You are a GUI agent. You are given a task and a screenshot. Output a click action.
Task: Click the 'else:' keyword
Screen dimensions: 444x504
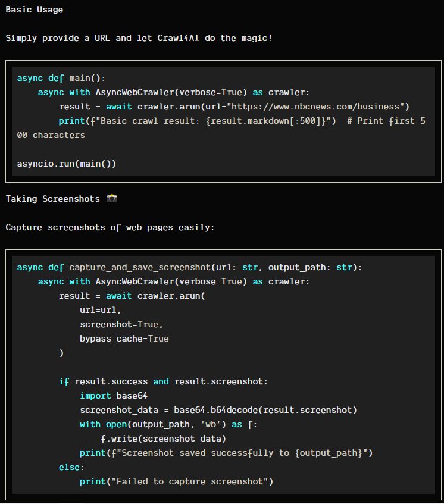coord(71,467)
